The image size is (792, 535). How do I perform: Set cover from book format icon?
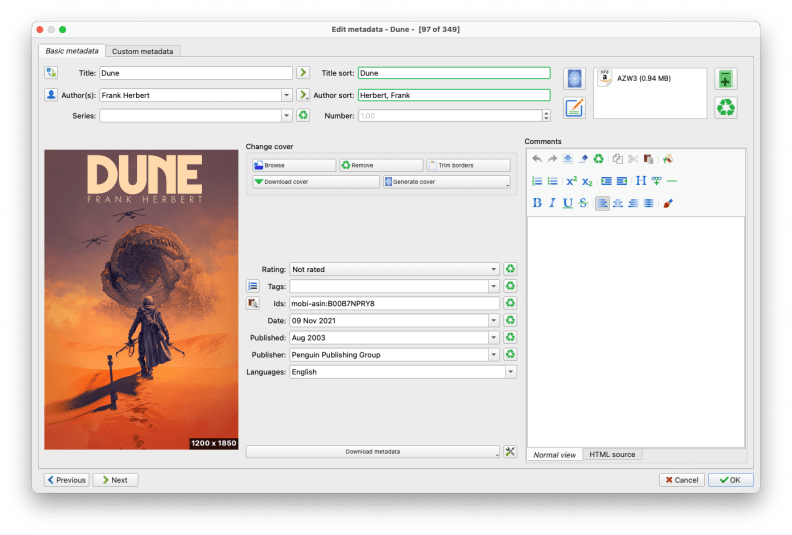(x=574, y=79)
